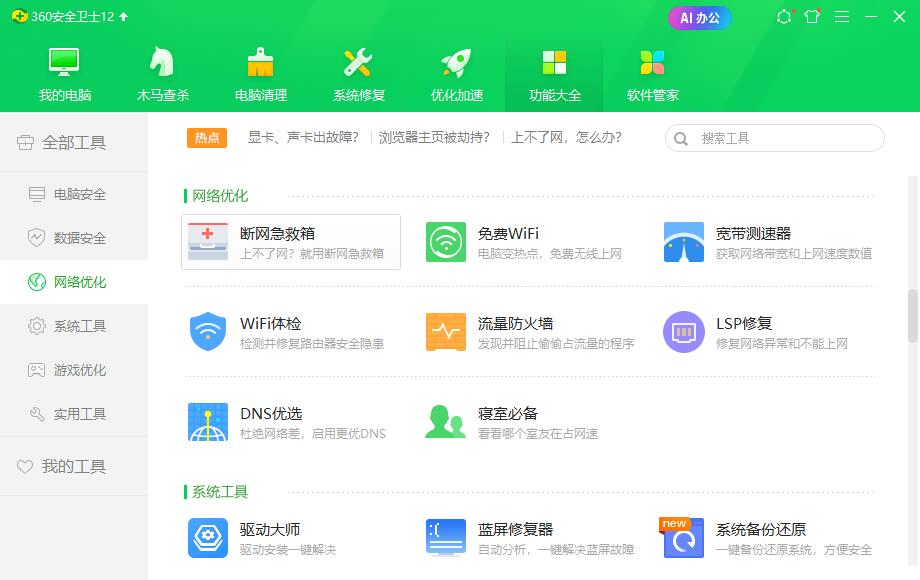
Task: Select 数据安全 sidebar category
Action: 74,238
